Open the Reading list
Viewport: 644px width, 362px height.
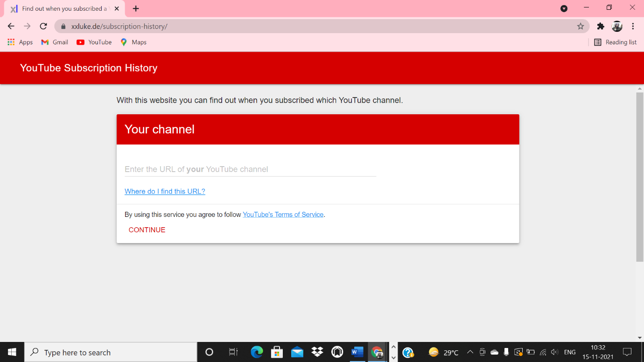pyautogui.click(x=615, y=42)
